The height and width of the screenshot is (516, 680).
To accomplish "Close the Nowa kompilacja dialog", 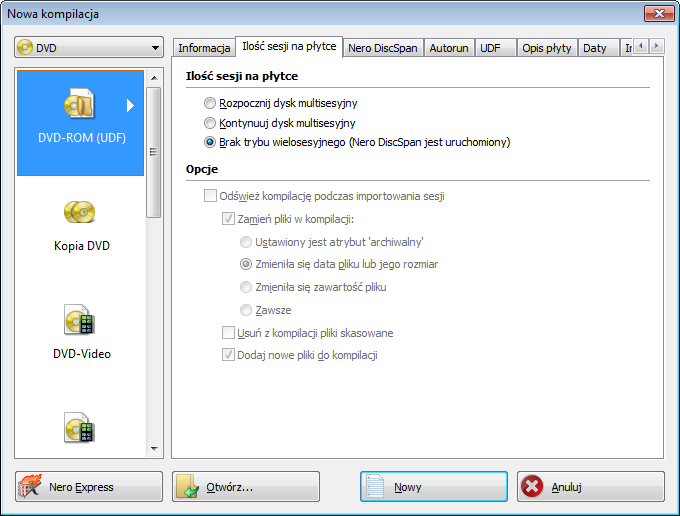I will tap(659, 13).
